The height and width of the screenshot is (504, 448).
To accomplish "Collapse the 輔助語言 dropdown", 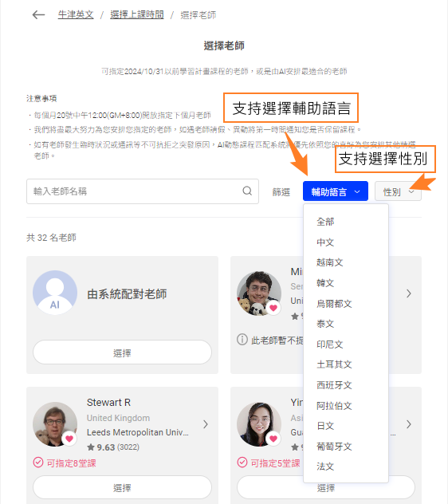I will click(335, 191).
